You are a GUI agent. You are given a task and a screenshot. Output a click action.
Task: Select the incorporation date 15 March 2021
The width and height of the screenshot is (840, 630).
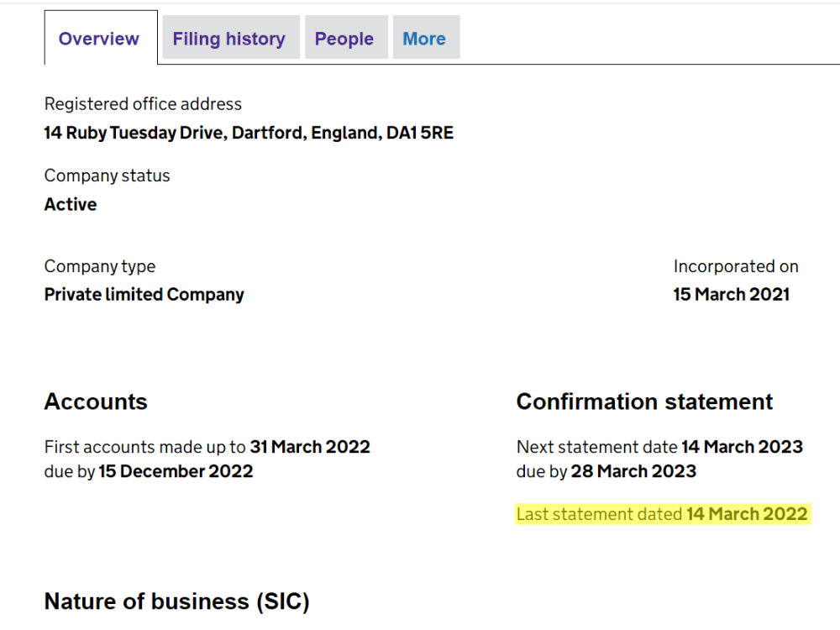coord(731,294)
